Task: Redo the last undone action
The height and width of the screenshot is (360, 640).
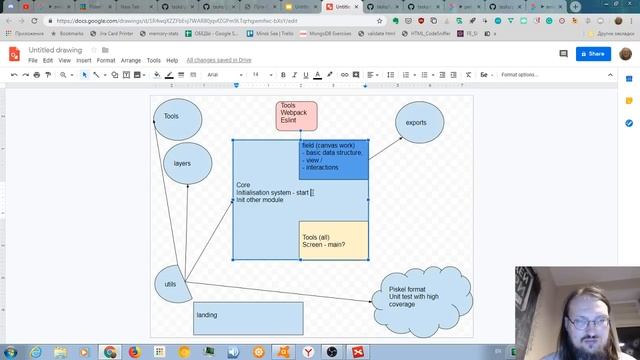Action: [x=26, y=75]
